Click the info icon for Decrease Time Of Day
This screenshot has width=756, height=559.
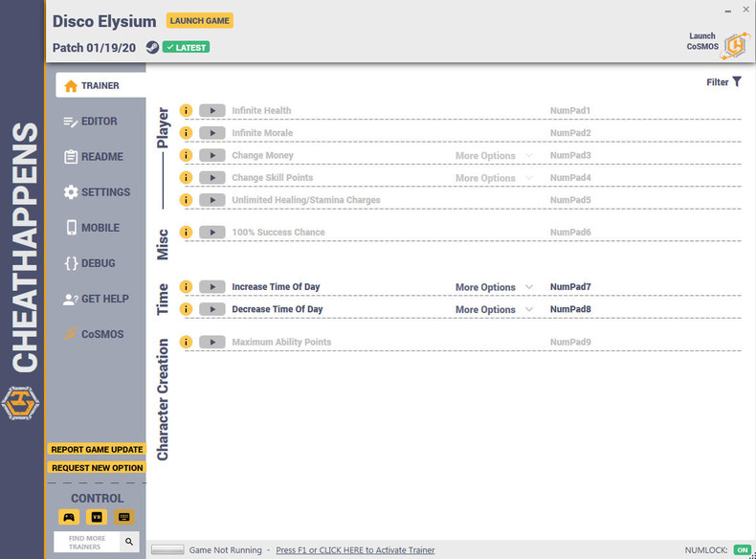click(x=186, y=309)
